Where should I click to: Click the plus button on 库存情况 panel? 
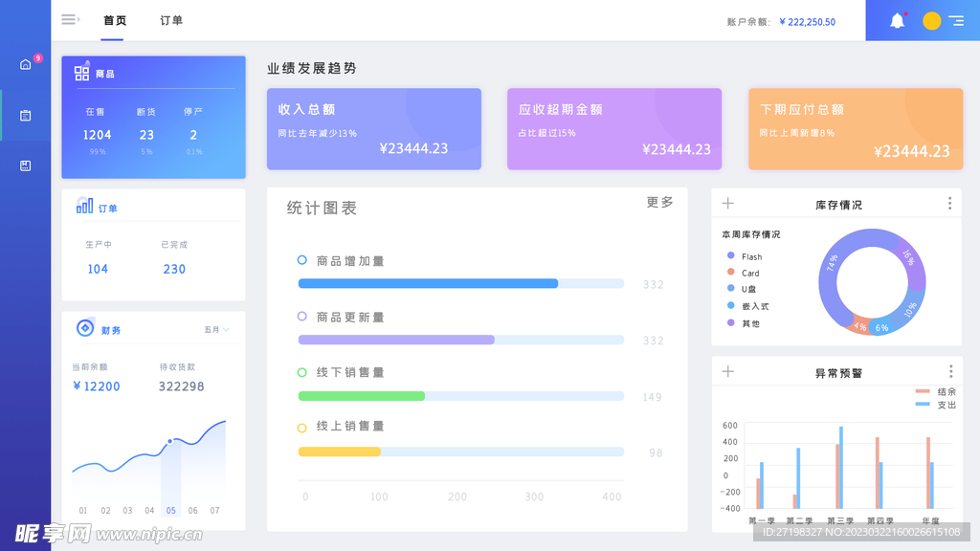[x=728, y=203]
